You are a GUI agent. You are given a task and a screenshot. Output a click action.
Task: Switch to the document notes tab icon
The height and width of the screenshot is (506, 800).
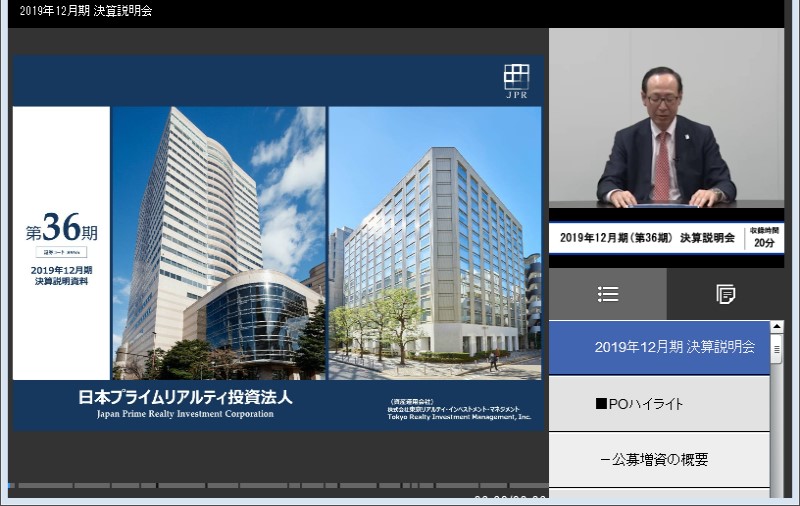click(725, 294)
